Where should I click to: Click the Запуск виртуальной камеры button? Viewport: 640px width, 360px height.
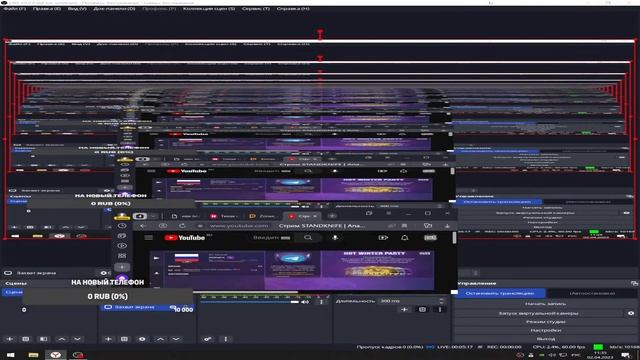point(538,313)
